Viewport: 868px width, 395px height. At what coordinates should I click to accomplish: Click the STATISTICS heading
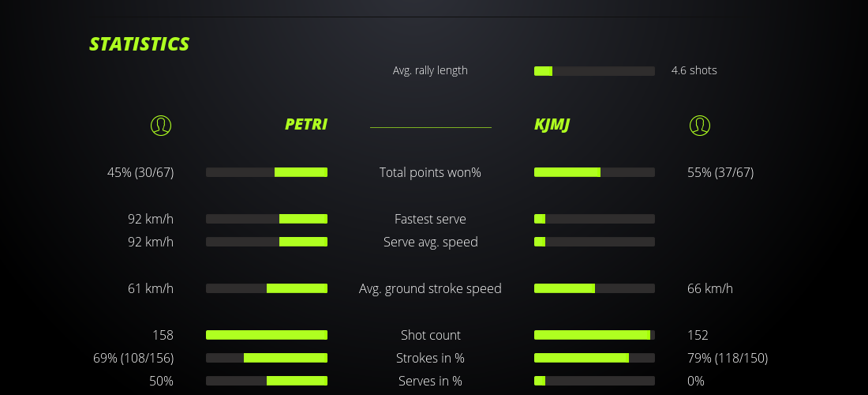coord(140,44)
